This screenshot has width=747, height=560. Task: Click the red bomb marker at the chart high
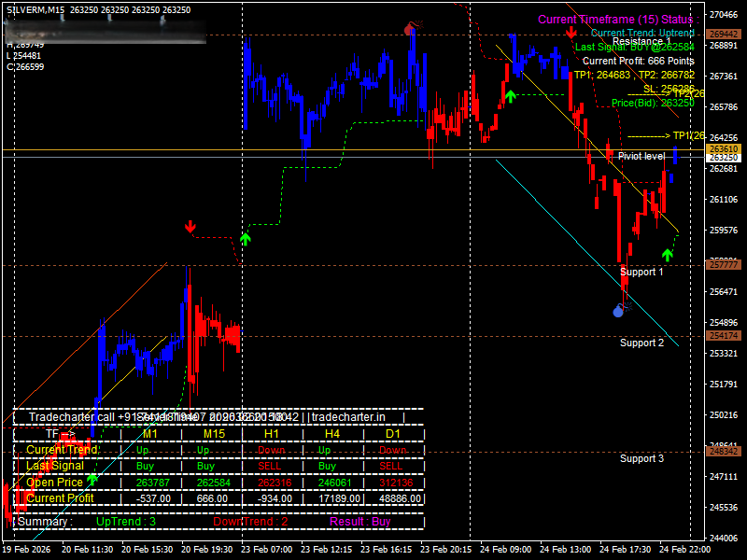click(413, 28)
